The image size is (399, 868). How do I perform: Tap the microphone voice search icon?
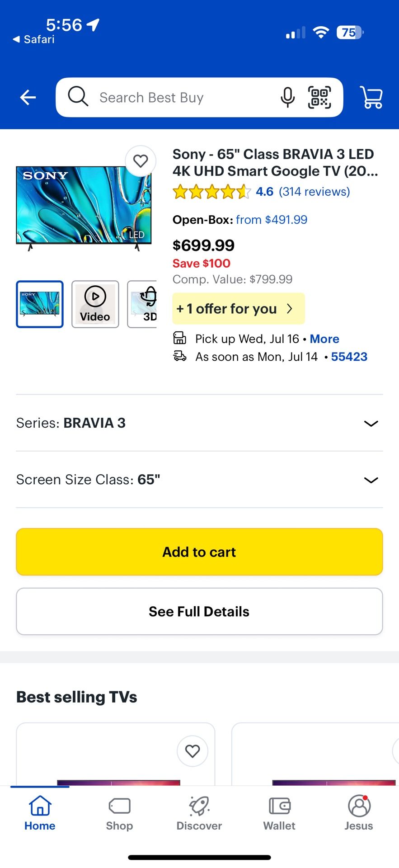click(287, 97)
